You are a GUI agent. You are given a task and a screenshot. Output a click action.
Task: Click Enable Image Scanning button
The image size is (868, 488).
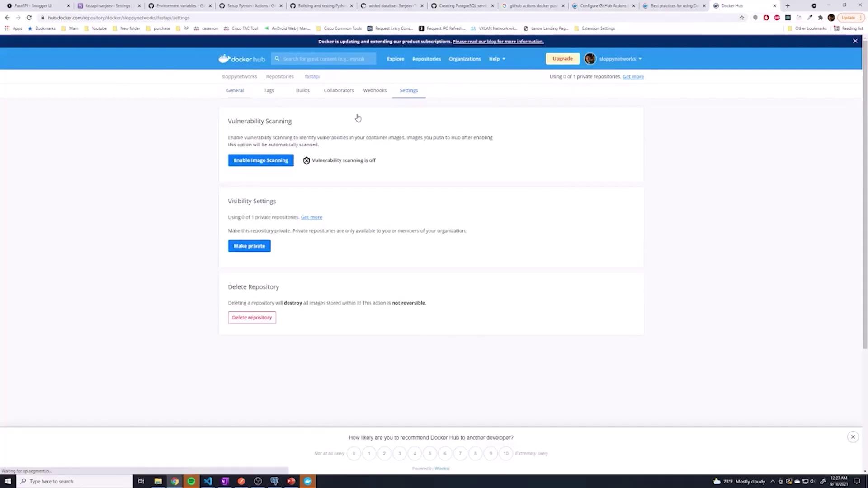pos(261,160)
